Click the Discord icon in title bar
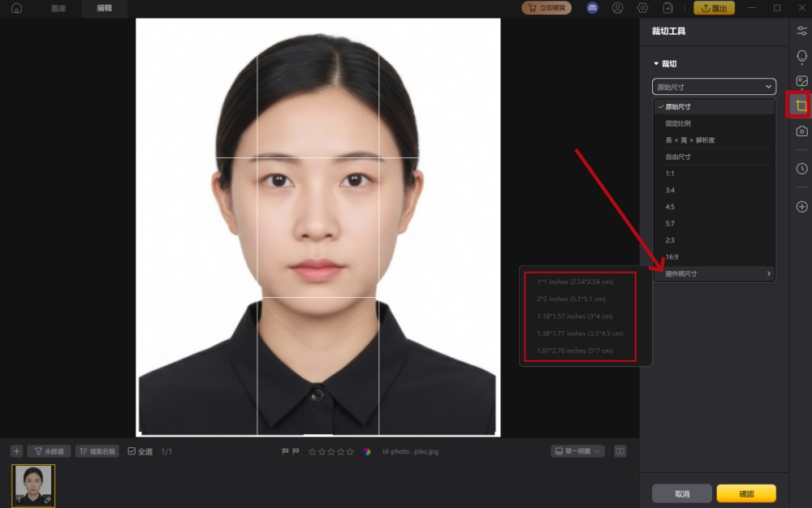The image size is (812, 508). (592, 8)
